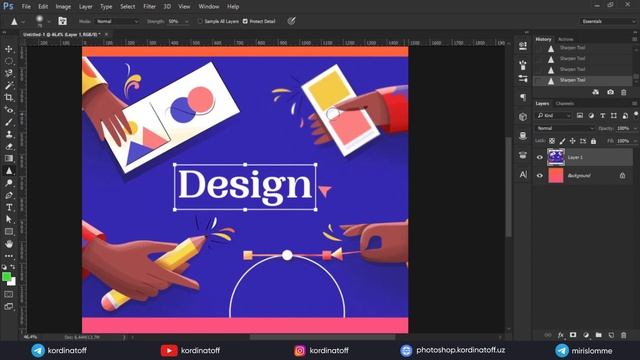Screen dimensions: 640x360
Task: Open the Window menu
Action: click(209, 7)
